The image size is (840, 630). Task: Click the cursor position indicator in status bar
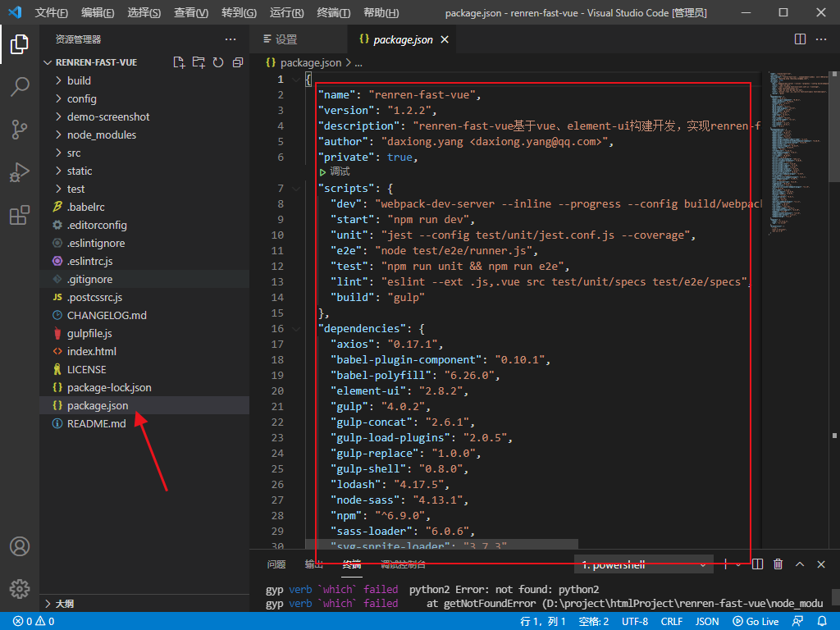(x=543, y=621)
